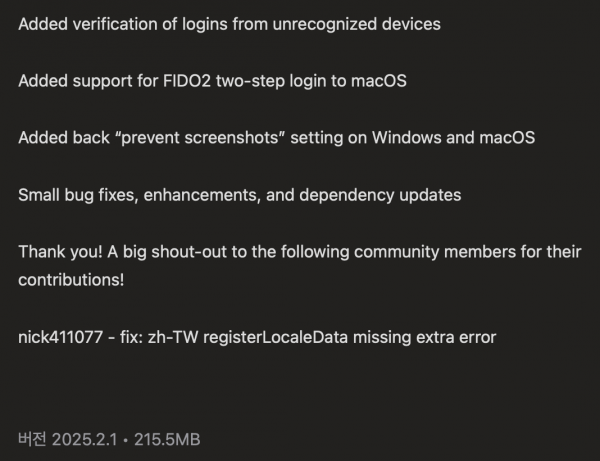The image size is (600, 461).
Task: Click the line about verifying logins from unrecognized devices
Action: (x=229, y=23)
